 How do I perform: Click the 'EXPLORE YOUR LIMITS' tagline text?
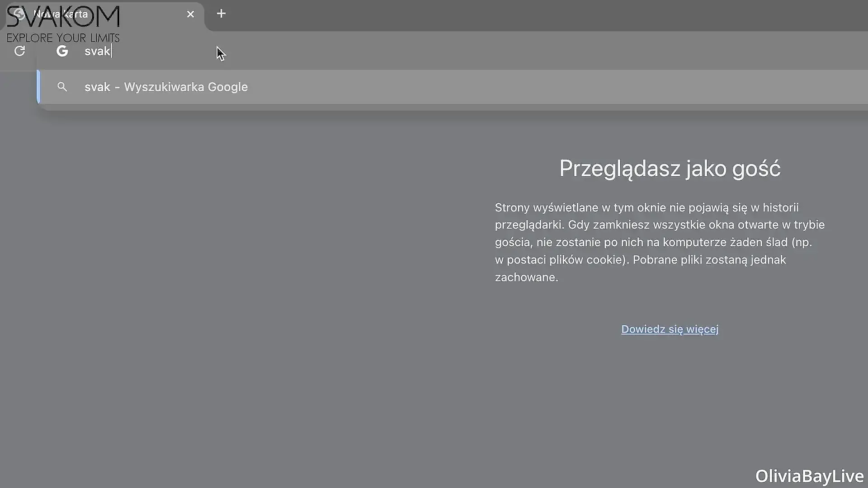[63, 38]
